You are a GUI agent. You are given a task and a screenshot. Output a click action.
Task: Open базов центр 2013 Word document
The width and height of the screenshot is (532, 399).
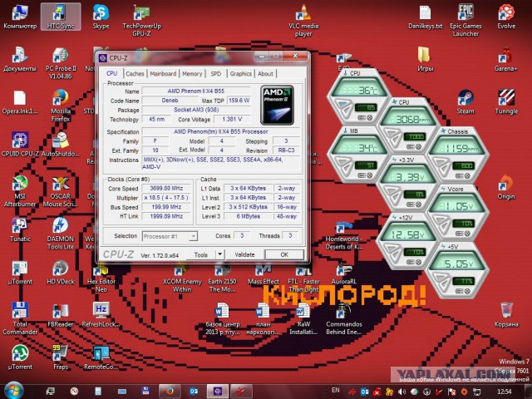coord(222,319)
